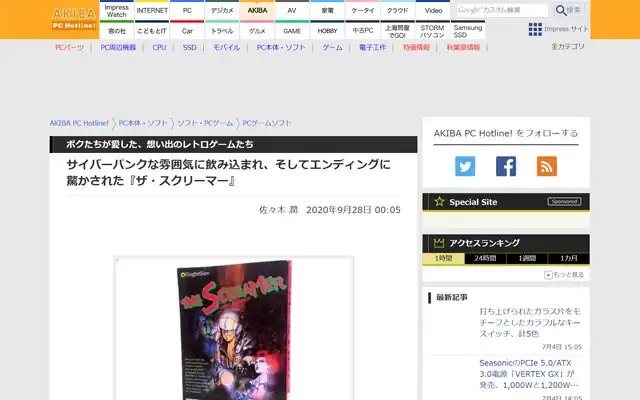Click the Sponsored badge
The image size is (640, 400).
[x=564, y=202]
